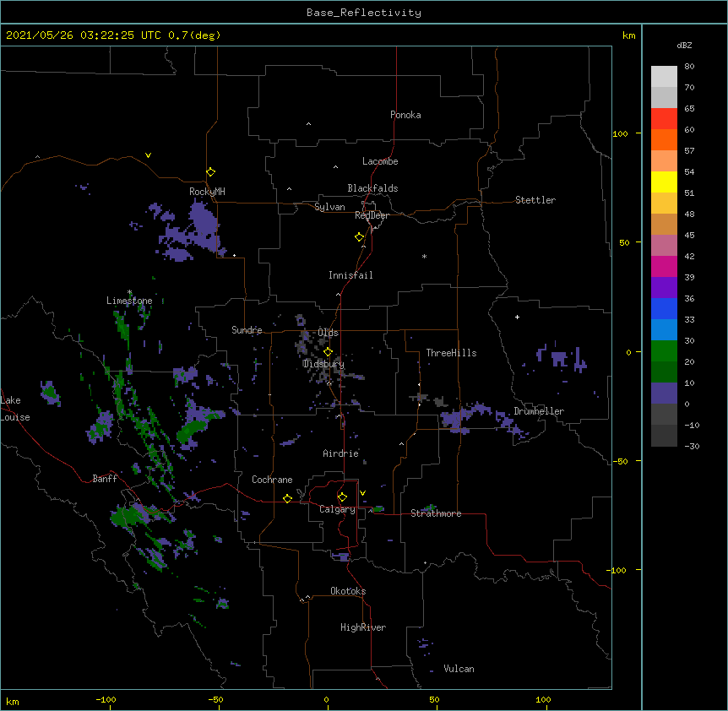
Task: Click the Airdrie city label
Action: [x=341, y=453]
